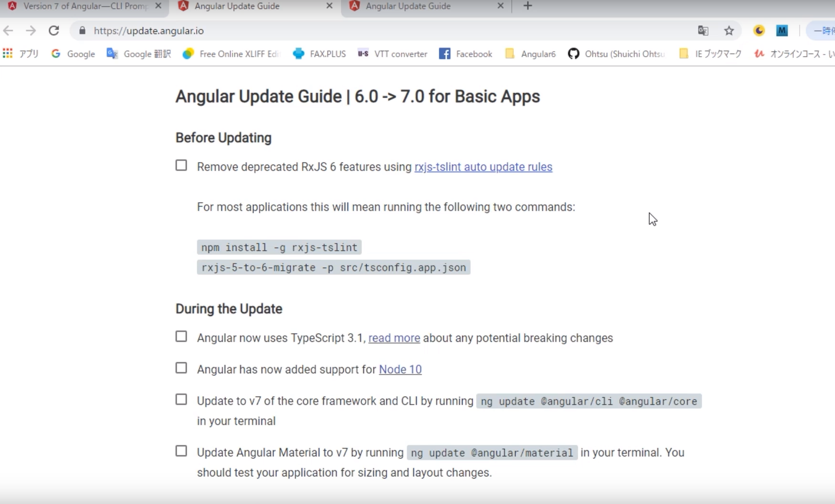The width and height of the screenshot is (835, 504).
Task: Reload the current page
Action: 54,31
